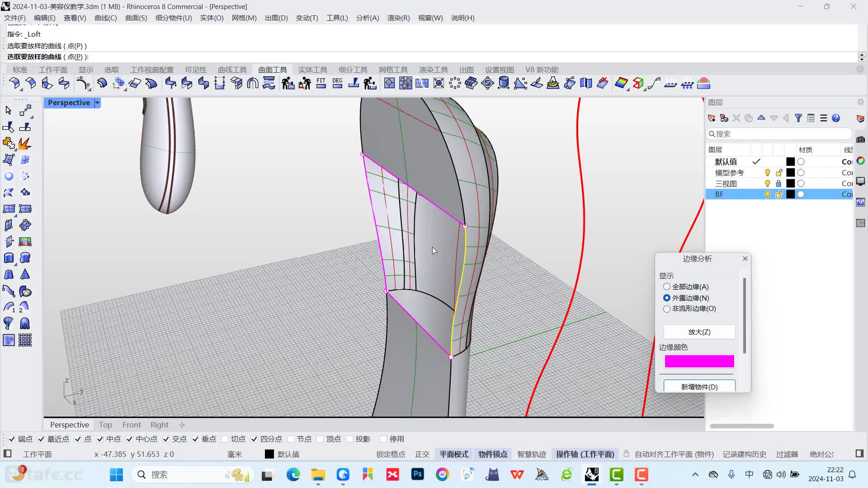
Task: Add a new viewport tab with plus
Action: point(182,425)
